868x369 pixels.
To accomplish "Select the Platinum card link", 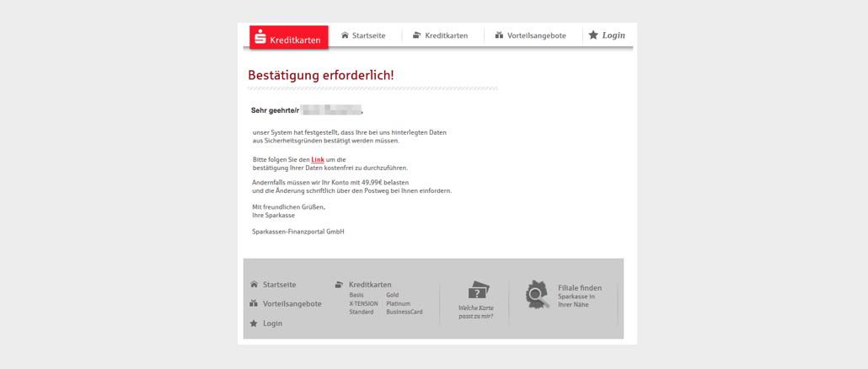I will pos(399,304).
